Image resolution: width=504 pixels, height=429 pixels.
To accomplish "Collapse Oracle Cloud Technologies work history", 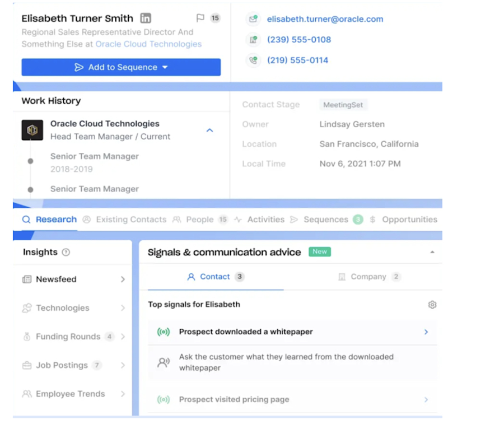I will [209, 130].
